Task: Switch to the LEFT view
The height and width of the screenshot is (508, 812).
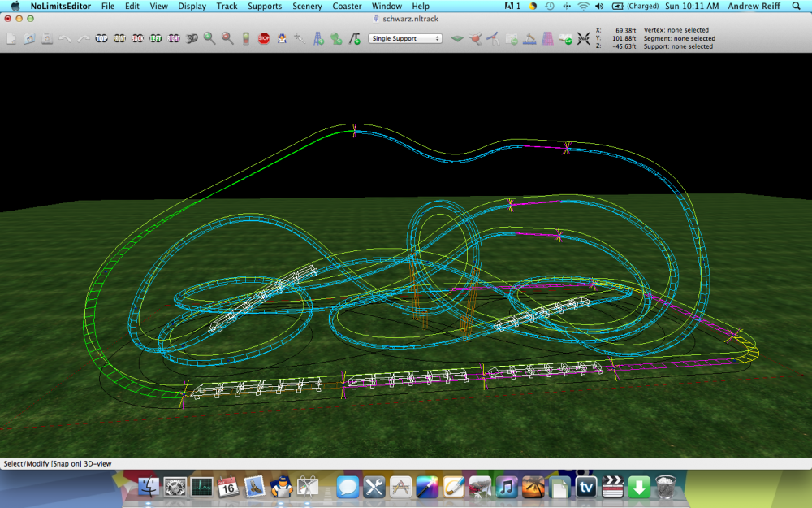Action: [155, 38]
